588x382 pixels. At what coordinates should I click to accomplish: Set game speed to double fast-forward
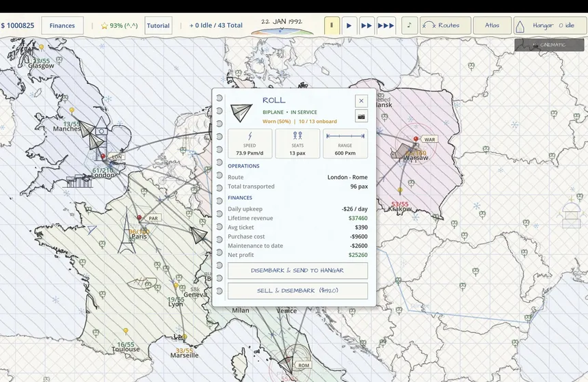click(366, 25)
